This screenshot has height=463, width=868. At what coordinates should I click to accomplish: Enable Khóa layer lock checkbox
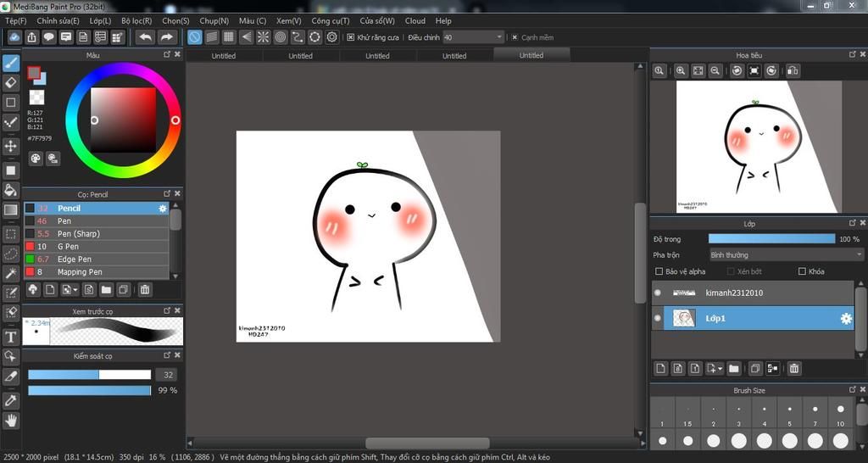click(x=802, y=271)
